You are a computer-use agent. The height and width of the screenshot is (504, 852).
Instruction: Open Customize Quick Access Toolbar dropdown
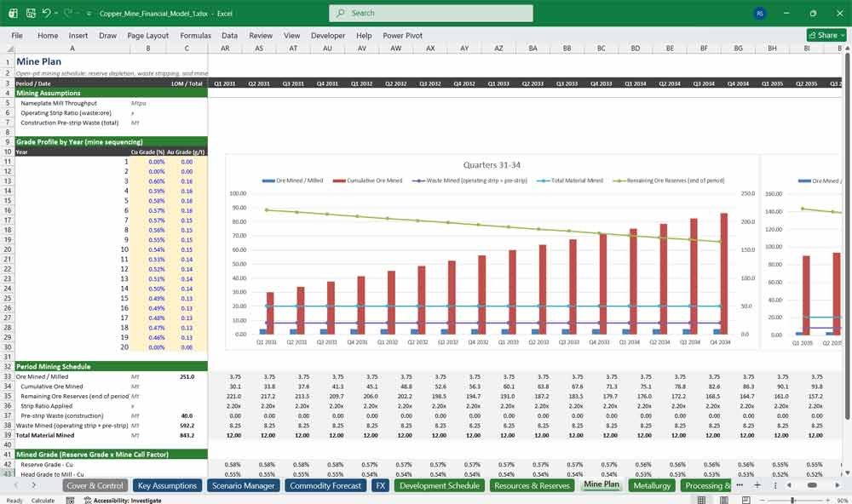(89, 14)
